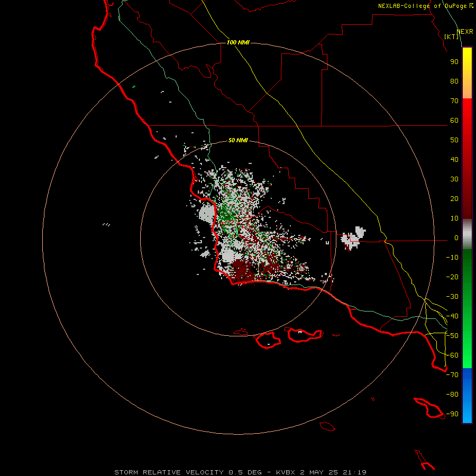Click the NEXR label above color scale

click(465, 32)
